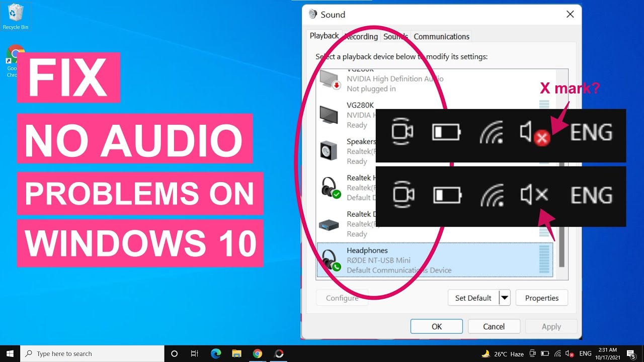Viewport: 644px width, 362px height.
Task: Open the Windows Start menu
Action: pyautogui.click(x=10, y=353)
